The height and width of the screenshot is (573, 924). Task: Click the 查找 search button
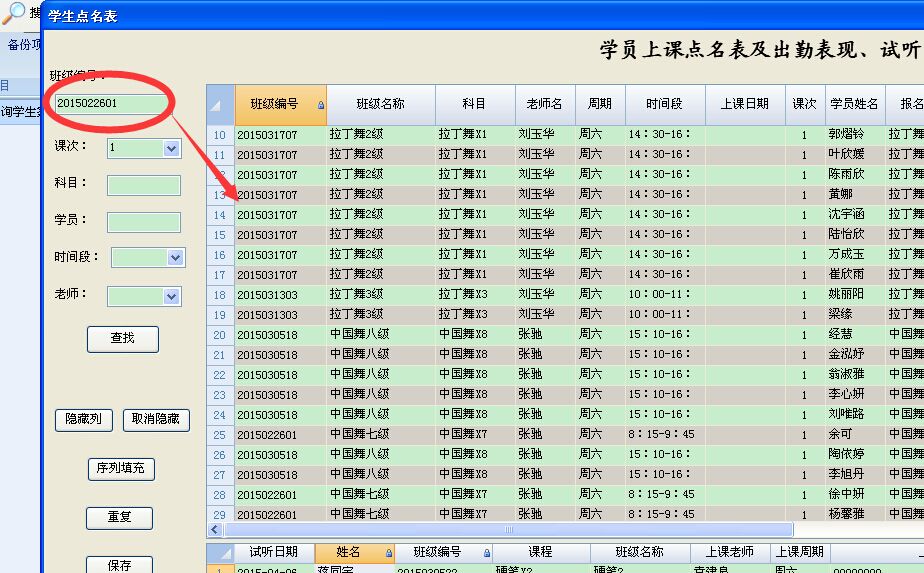click(122, 339)
